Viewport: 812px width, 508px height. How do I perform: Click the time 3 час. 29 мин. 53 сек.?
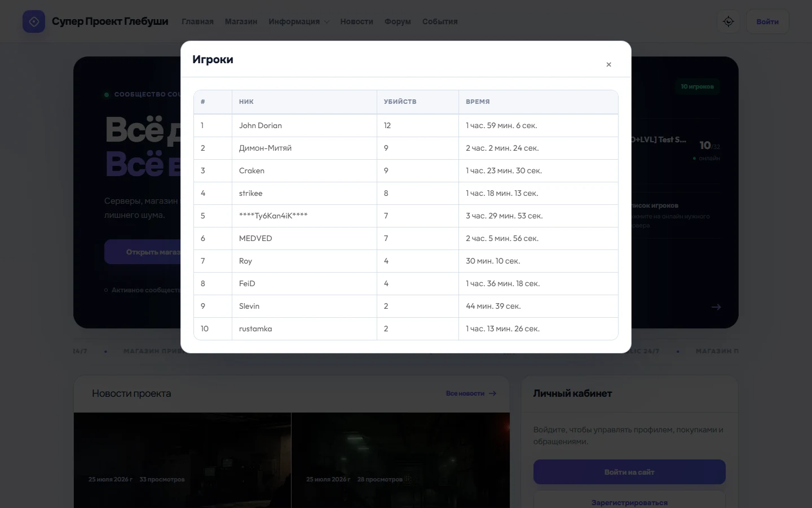pos(504,216)
